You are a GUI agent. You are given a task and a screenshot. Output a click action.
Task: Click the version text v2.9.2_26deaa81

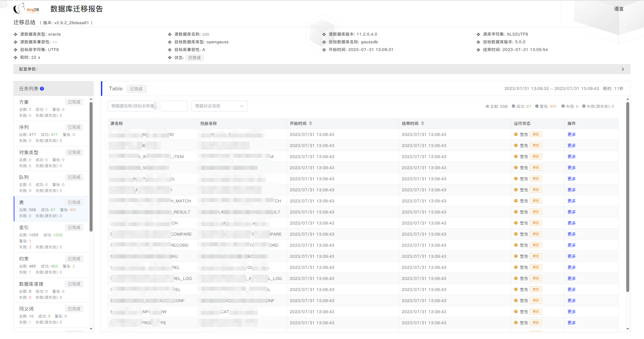click(71, 23)
